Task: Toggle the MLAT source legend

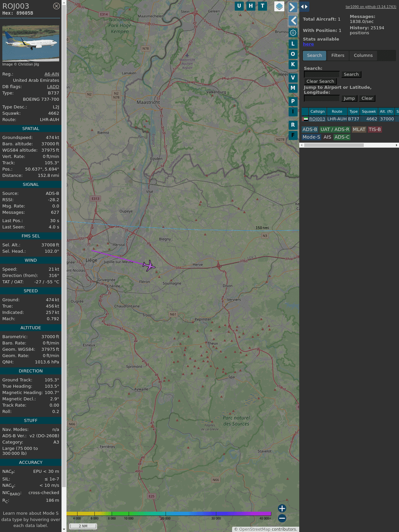Action: 359,130
